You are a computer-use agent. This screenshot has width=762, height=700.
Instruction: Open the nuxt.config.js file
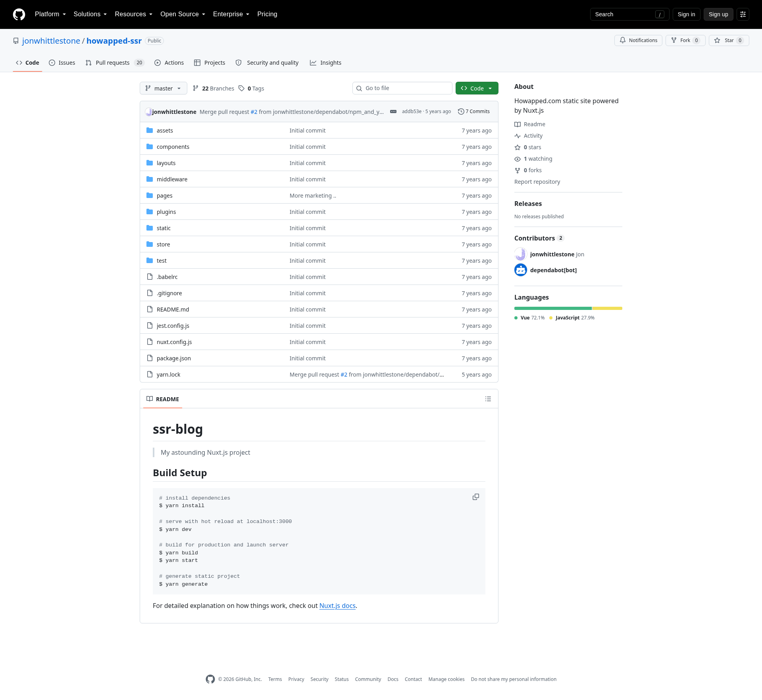pyautogui.click(x=174, y=342)
